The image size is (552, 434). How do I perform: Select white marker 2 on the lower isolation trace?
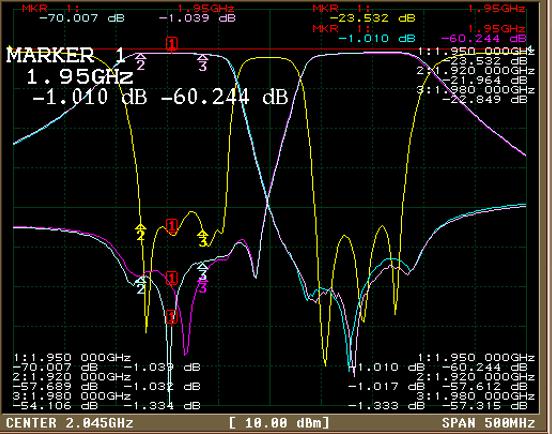coord(141,285)
